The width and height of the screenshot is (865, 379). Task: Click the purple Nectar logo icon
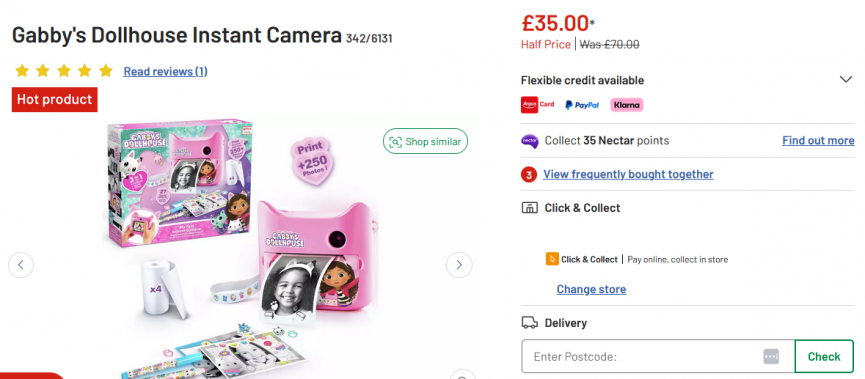[x=529, y=141]
